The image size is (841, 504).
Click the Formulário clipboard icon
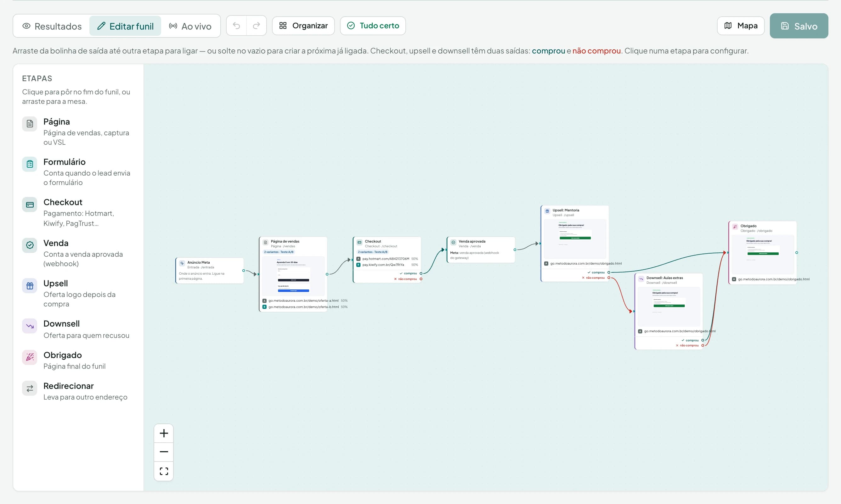coord(30,164)
